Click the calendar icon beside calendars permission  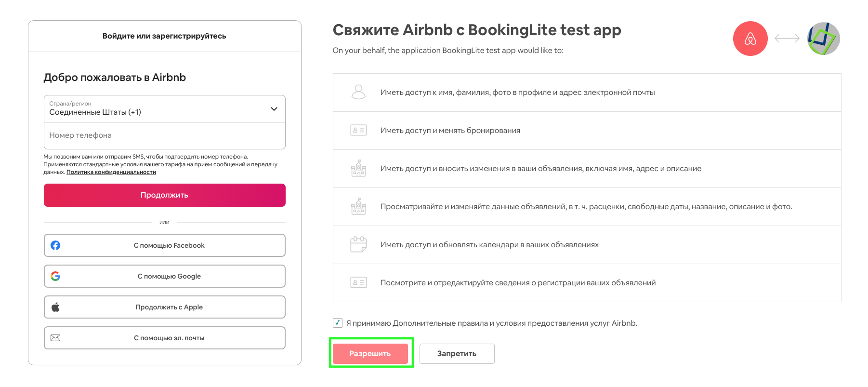(358, 244)
